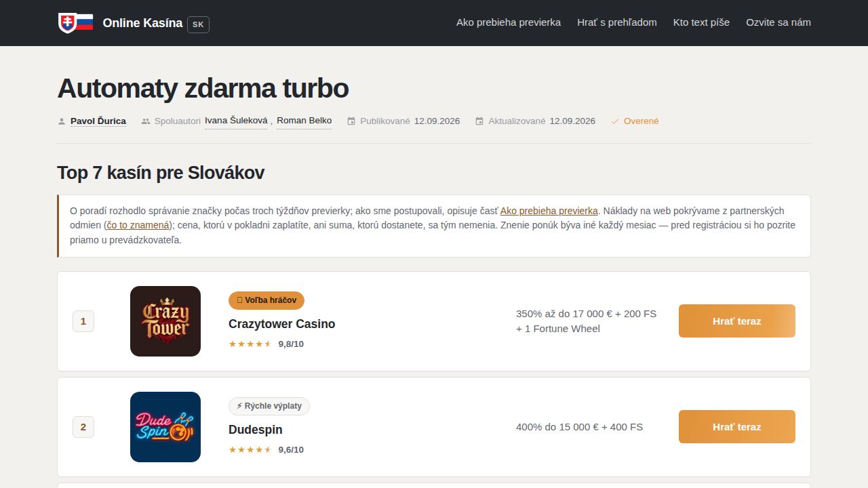Open the Online Kasína home link
The image size is (868, 488).
[x=142, y=23]
